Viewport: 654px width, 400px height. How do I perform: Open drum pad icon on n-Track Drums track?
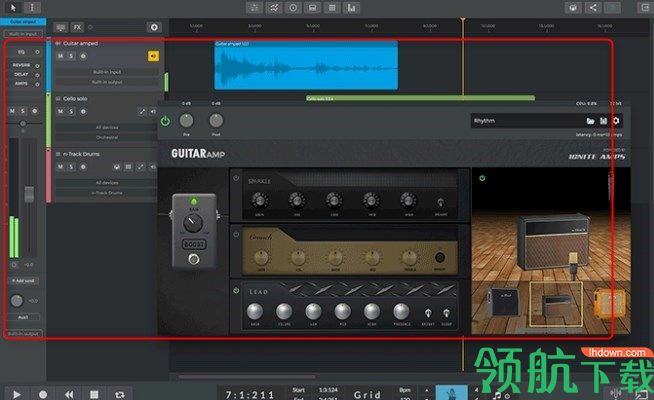click(x=117, y=167)
